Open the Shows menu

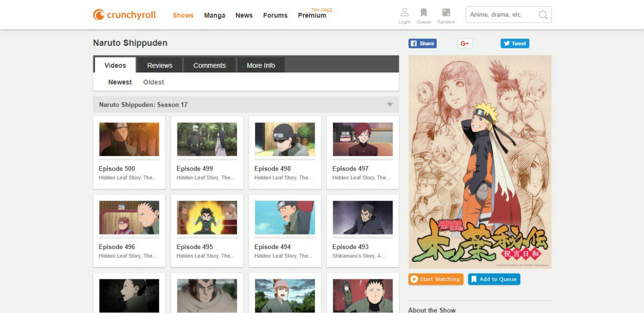point(183,15)
